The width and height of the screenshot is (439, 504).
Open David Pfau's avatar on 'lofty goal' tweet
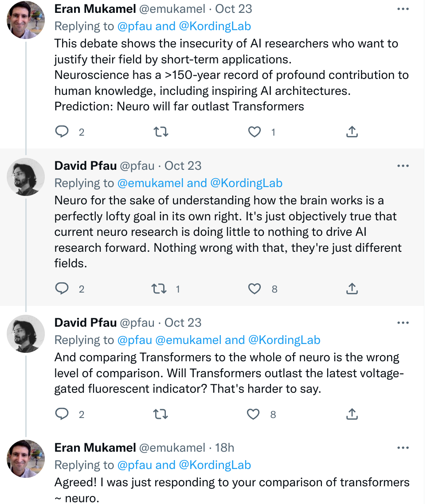(x=26, y=177)
